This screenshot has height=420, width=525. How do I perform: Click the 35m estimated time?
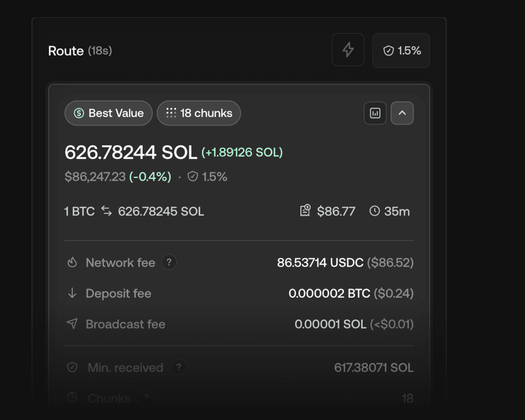[397, 211]
